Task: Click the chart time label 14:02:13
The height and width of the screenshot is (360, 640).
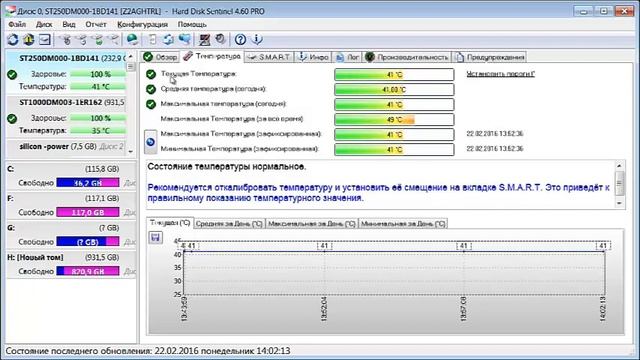Action: 603,309
